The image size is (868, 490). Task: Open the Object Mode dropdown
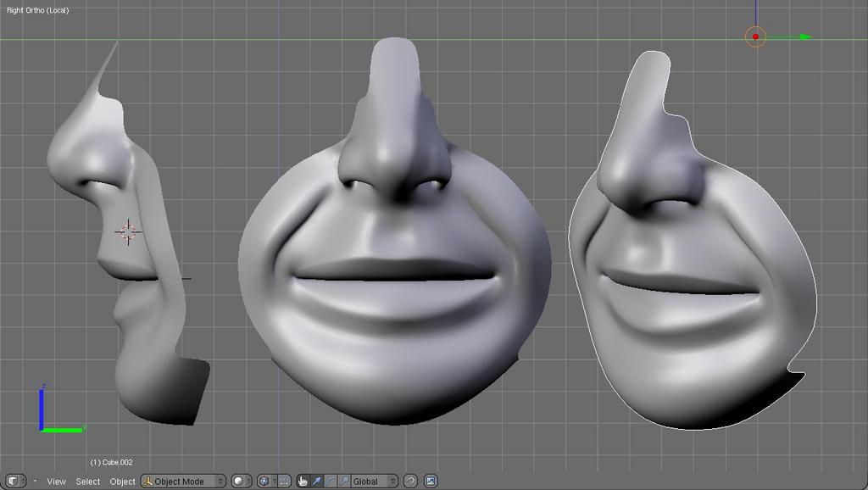(183, 481)
